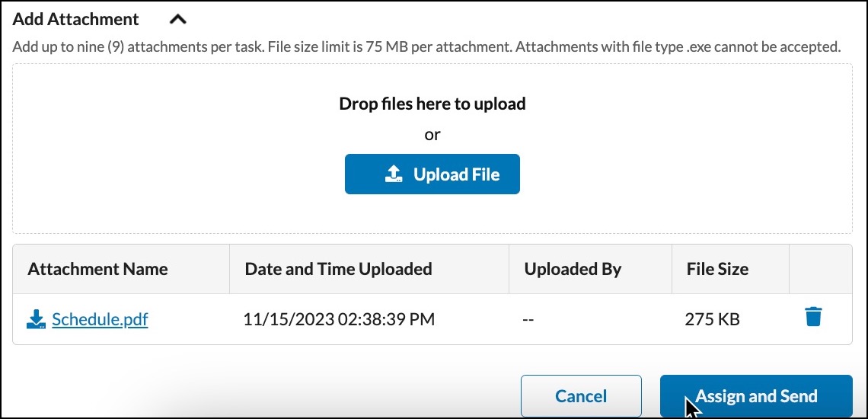Click the Add Attachment section heading

(x=76, y=19)
